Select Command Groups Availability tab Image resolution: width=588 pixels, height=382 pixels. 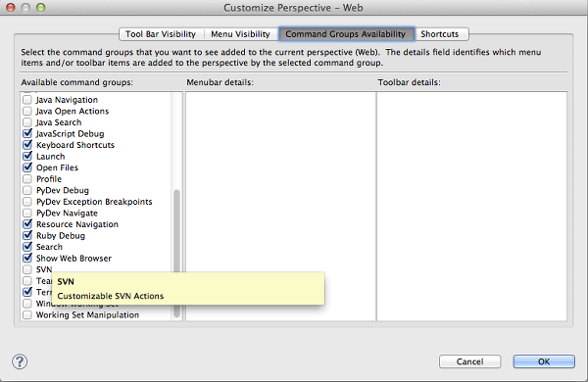pyautogui.click(x=346, y=34)
